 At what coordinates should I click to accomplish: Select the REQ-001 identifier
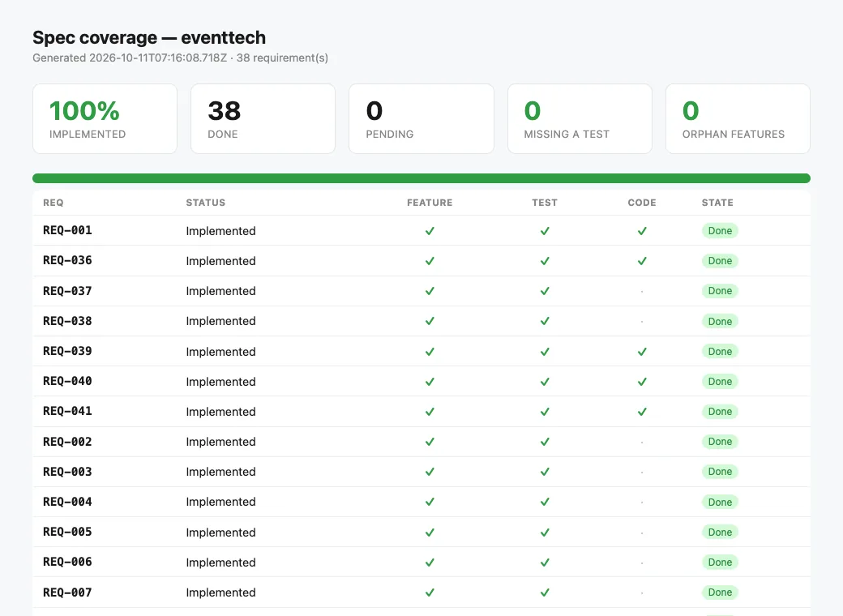pos(67,230)
